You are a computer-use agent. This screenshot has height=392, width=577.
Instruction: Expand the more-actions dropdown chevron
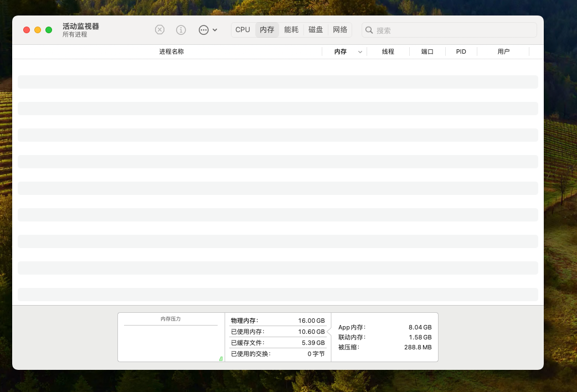click(215, 30)
